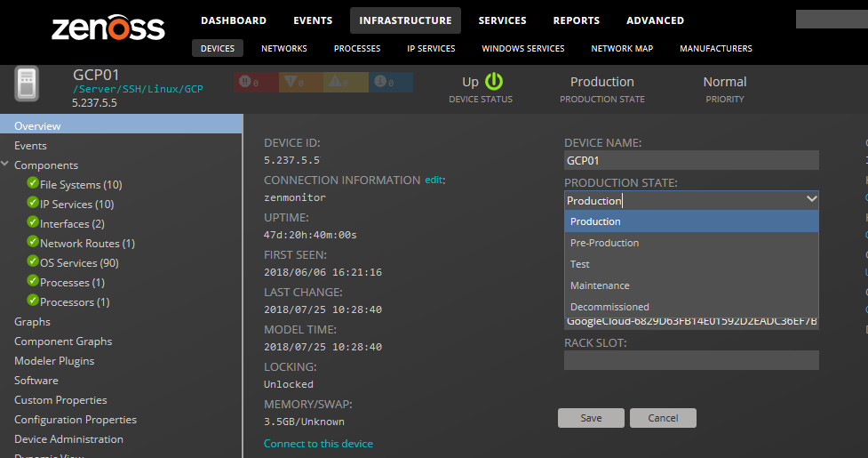The height and width of the screenshot is (458, 868).
Task: Click Network Routes green check icon
Action: click(x=33, y=242)
